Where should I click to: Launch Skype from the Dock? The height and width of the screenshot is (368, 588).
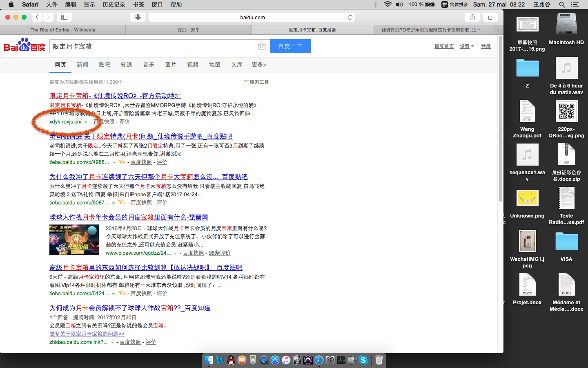point(363,360)
